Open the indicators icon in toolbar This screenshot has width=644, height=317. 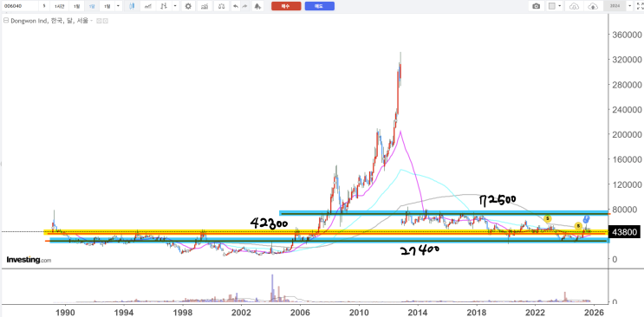tap(205, 6)
